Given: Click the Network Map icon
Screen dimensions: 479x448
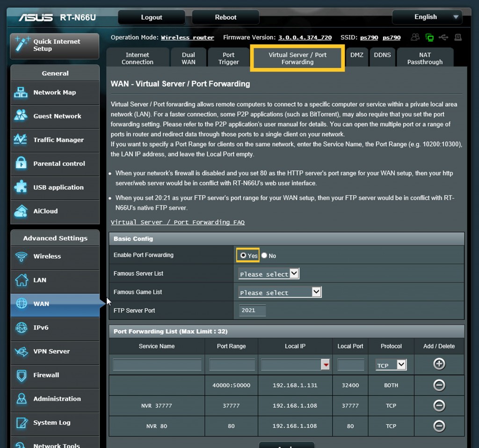Looking at the screenshot, I should pos(21,92).
